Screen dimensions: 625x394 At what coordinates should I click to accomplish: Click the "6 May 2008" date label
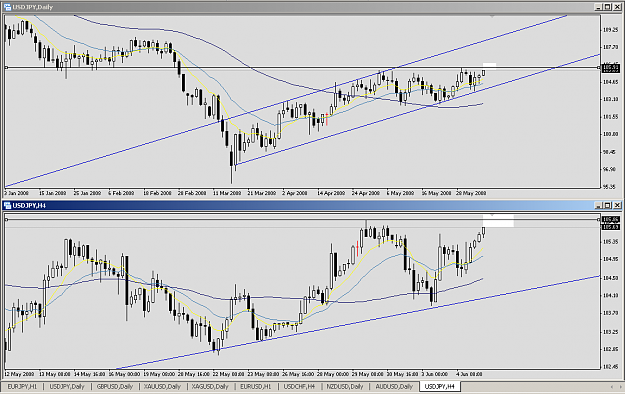pos(400,193)
